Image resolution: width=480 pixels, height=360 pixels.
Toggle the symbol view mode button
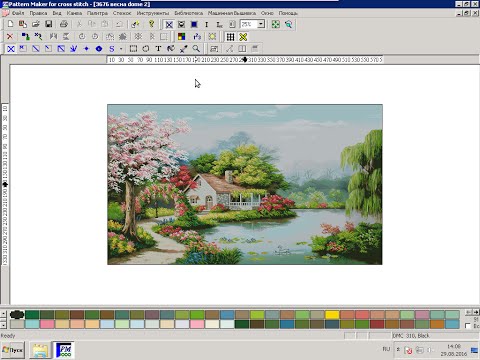[182, 24]
